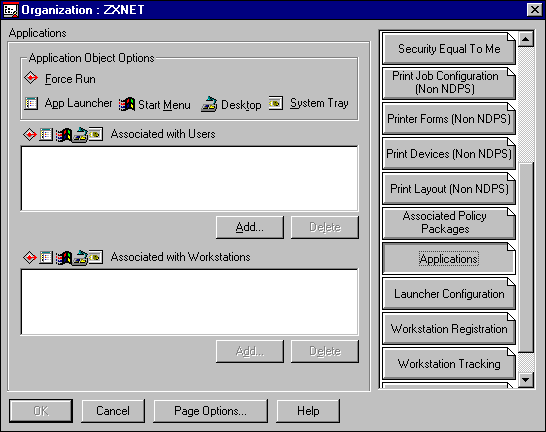Click Start Menu icon above Associated with Workstations
546x432 pixels.
tap(64, 257)
